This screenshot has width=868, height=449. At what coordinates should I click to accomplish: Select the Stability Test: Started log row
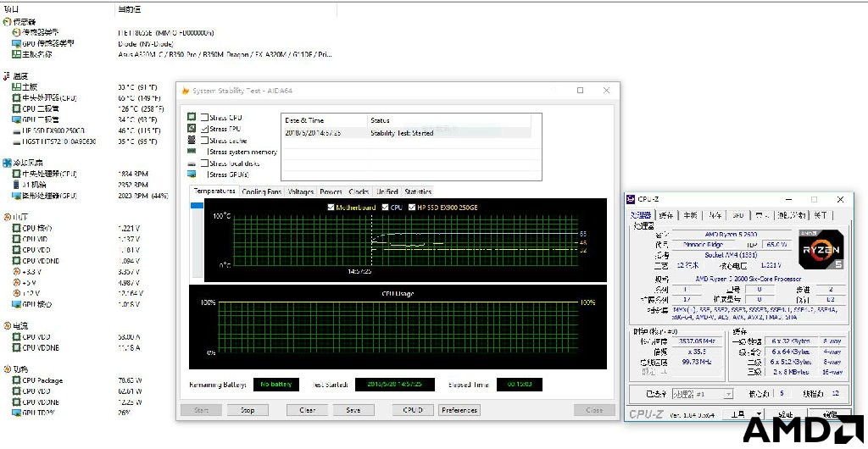[x=406, y=133]
